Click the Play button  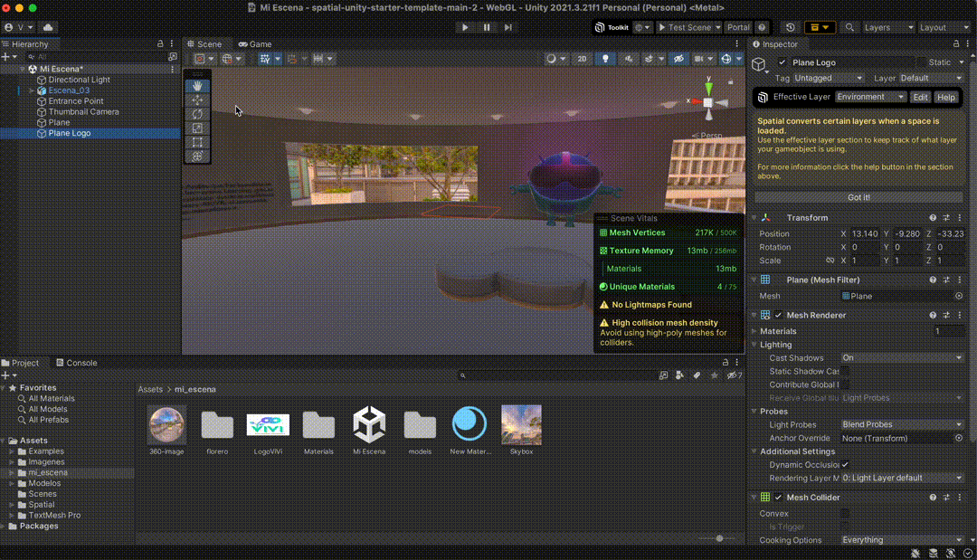coord(465,27)
